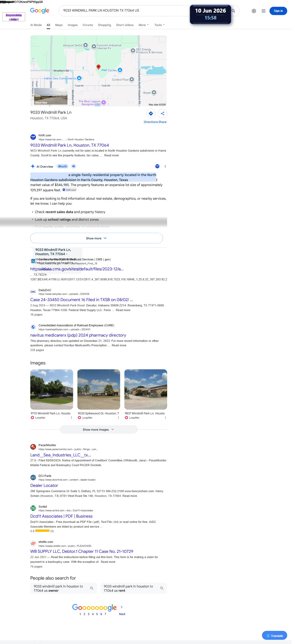
Task: Open options for 9837 Windmill Park Ln image
Action: [x=165, y=418]
